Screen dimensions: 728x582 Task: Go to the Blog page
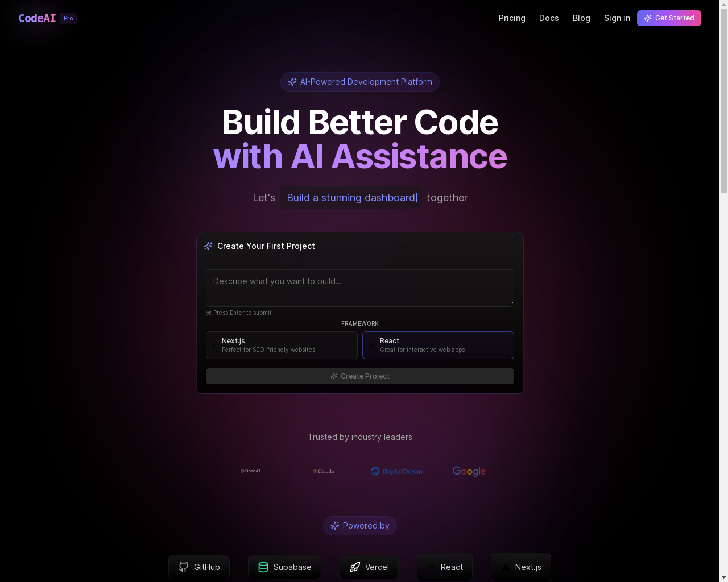coord(581,18)
